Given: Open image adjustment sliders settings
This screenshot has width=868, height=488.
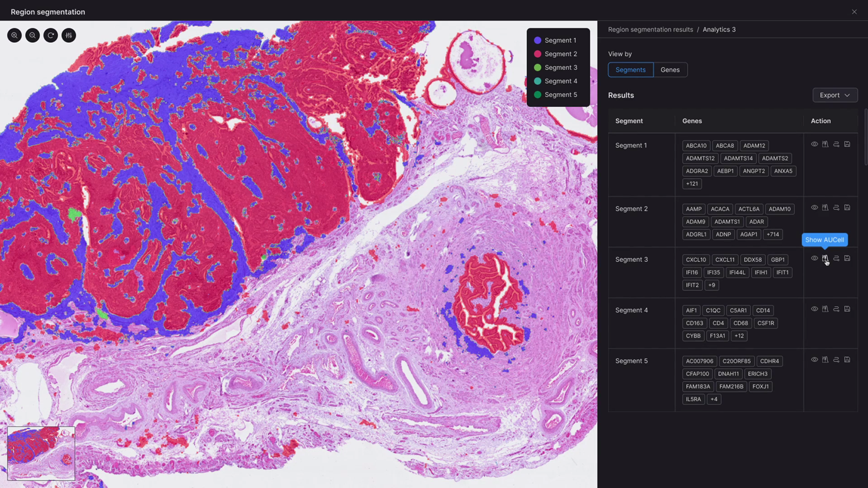Looking at the screenshot, I should (x=69, y=35).
